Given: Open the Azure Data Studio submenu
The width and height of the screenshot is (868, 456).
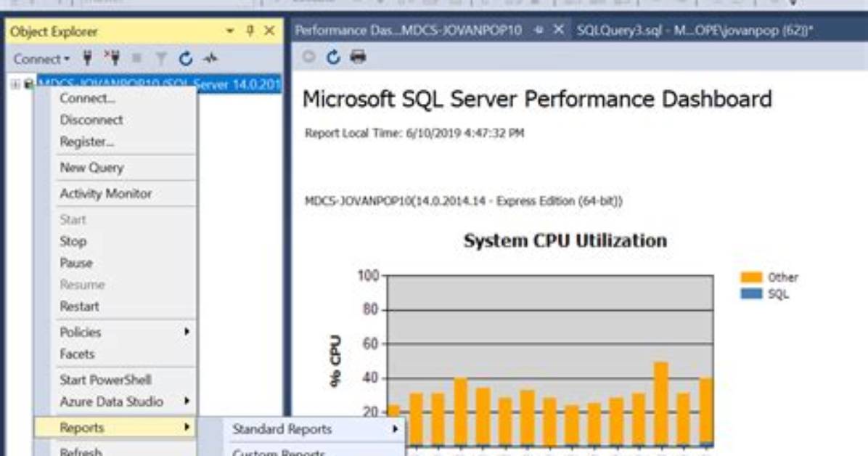Looking at the screenshot, I should click(x=115, y=401).
